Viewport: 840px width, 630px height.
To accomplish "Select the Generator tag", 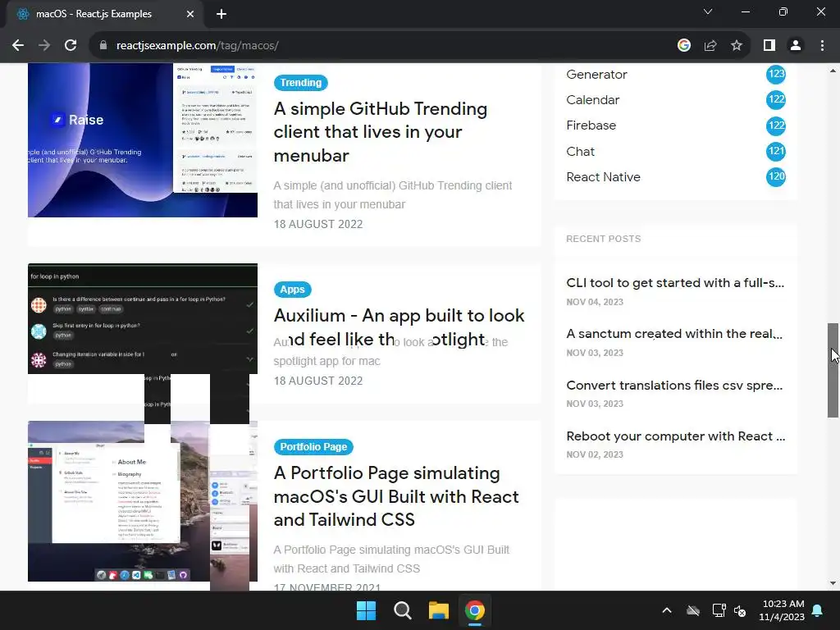I will click(596, 75).
